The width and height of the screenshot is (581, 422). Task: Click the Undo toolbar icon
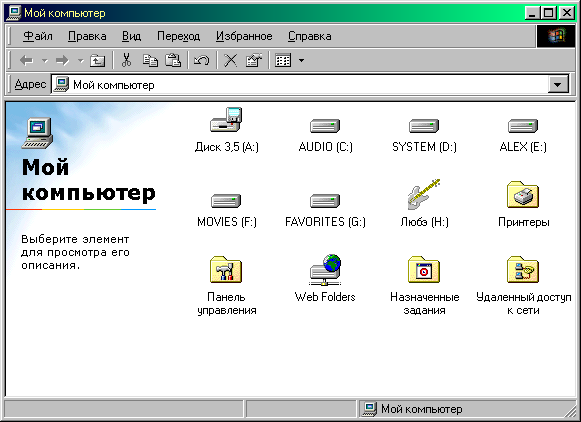202,60
